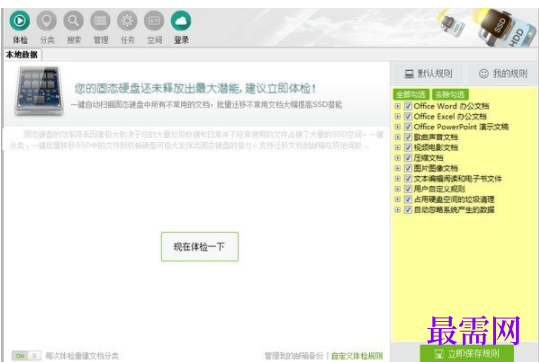Expand the 用户自定义规则 node
Viewport: 539px width, 362px height.
click(x=398, y=189)
